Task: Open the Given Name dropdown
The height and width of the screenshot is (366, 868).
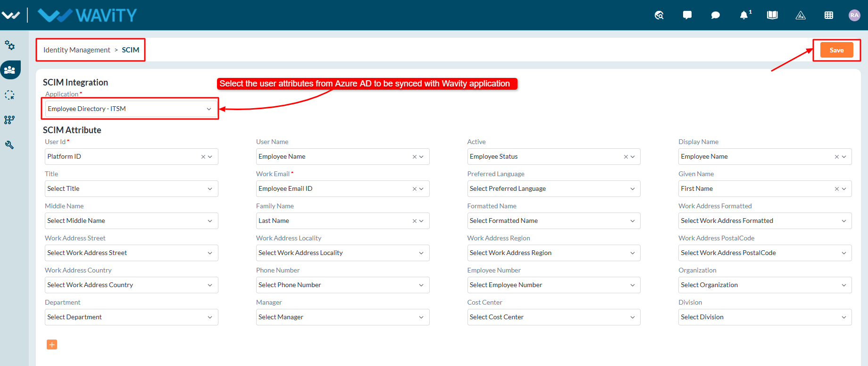Action: (x=765, y=189)
